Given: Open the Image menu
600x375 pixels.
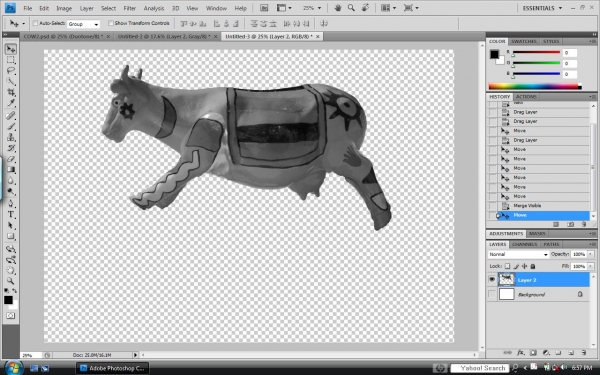Looking at the screenshot, I should (x=64, y=8).
